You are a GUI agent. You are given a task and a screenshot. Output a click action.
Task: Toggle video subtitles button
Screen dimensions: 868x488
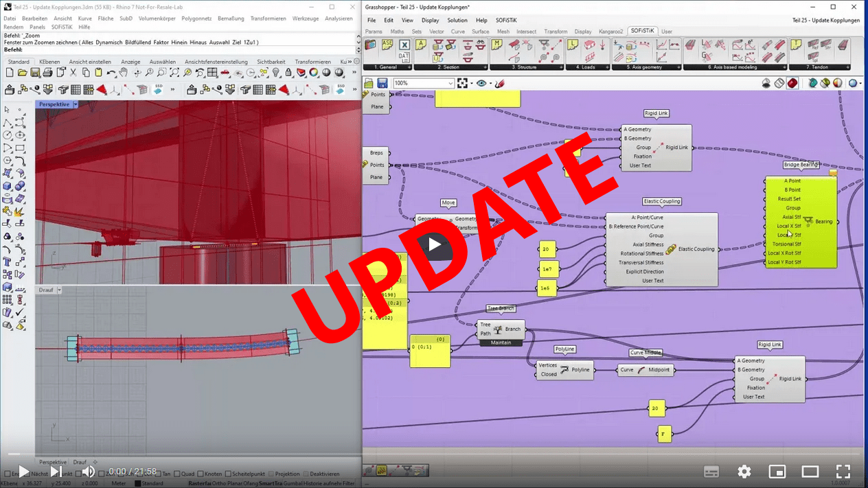pyautogui.click(x=711, y=472)
